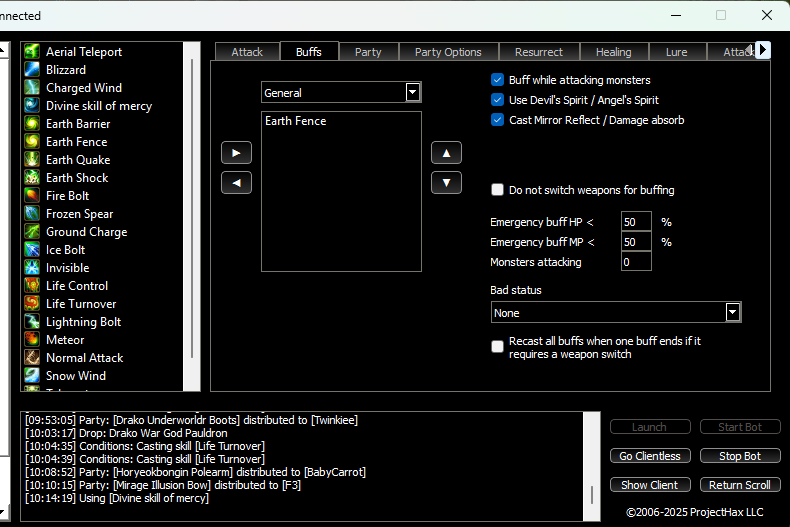
Task: Select the Aerial Teleport skill icon
Action: coord(32,52)
